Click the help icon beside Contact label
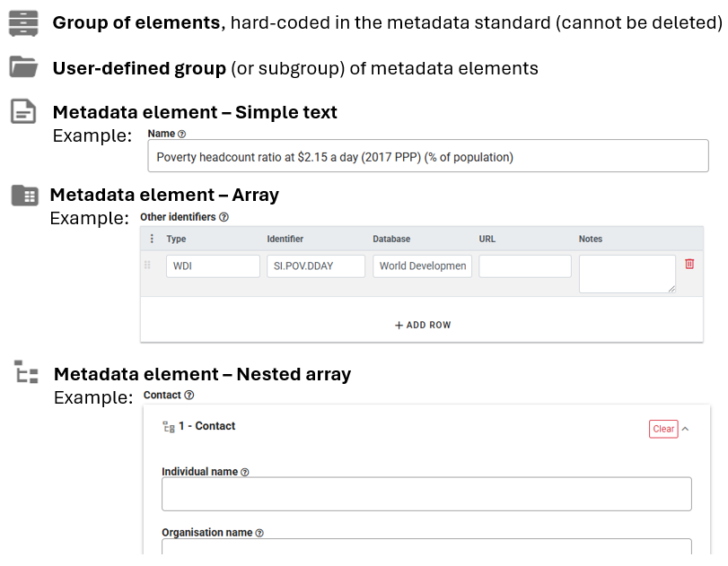Screen dimensions: 728x566 click(x=189, y=396)
